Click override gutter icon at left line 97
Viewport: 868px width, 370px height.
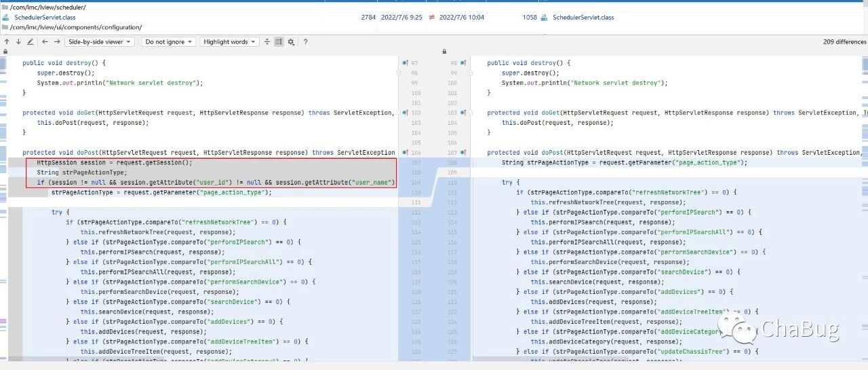406,63
